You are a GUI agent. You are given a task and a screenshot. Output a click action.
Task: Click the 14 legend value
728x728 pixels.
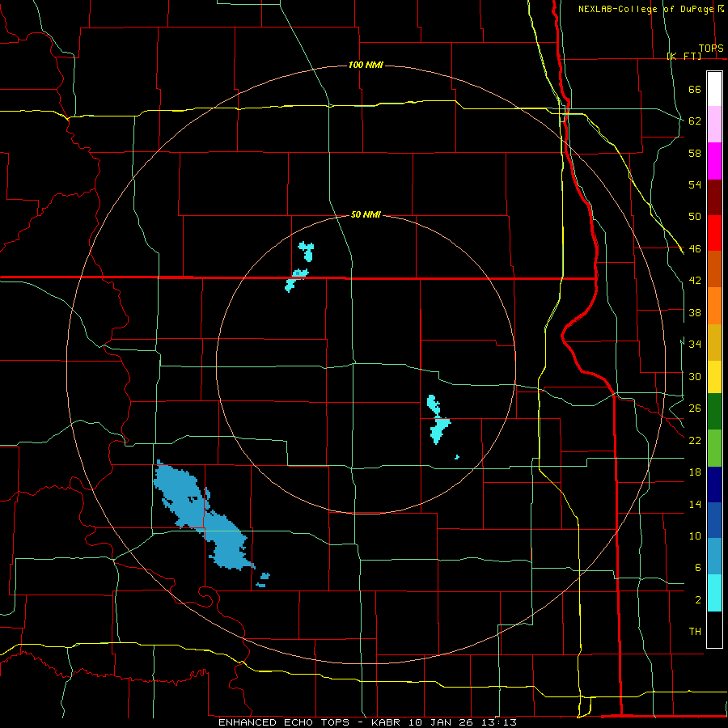[x=695, y=505]
